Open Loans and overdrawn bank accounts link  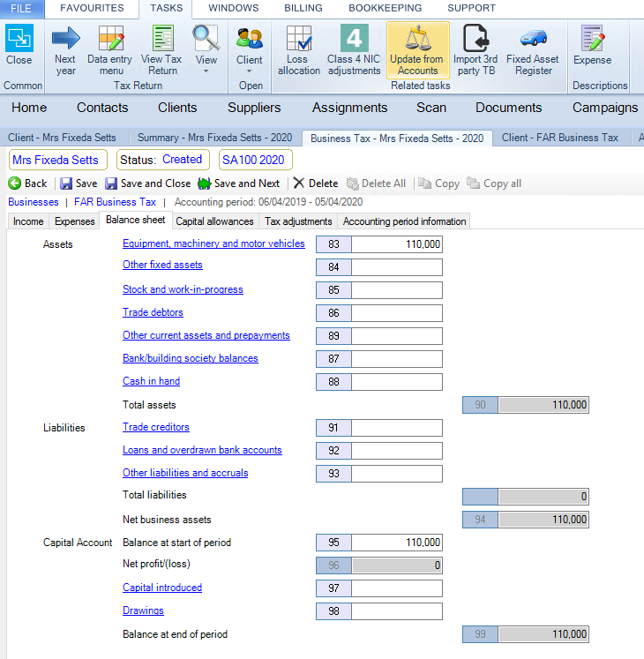click(x=202, y=450)
